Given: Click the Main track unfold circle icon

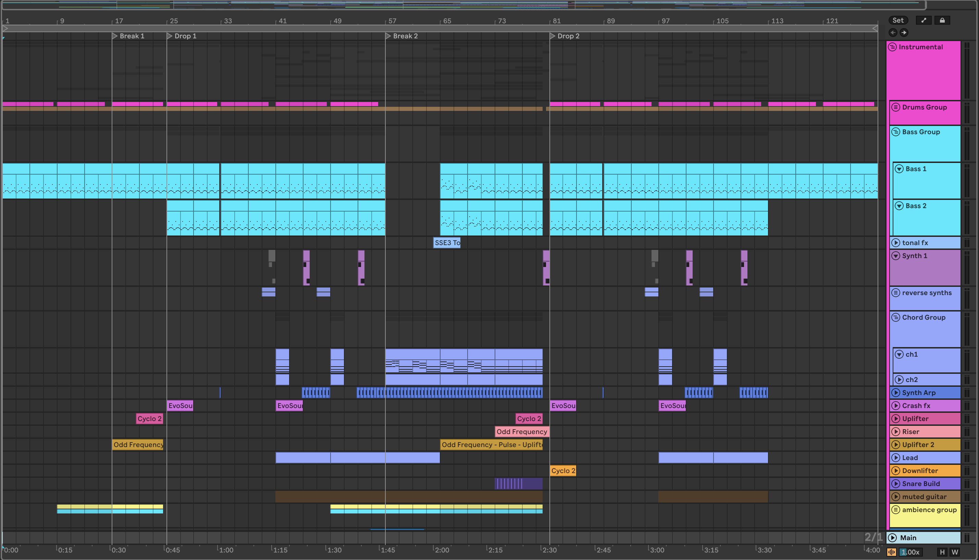Looking at the screenshot, I should [893, 538].
